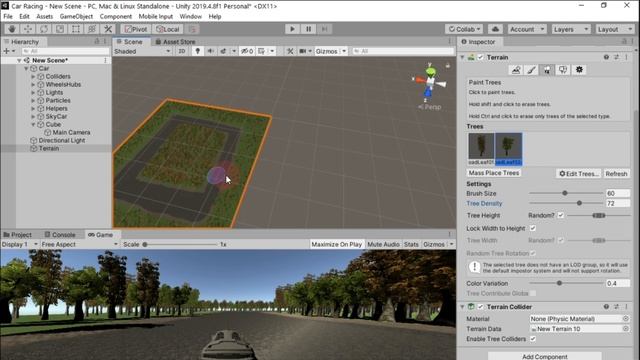Toggle Maximize On Play
The width and height of the screenshot is (640, 360).
(336, 244)
